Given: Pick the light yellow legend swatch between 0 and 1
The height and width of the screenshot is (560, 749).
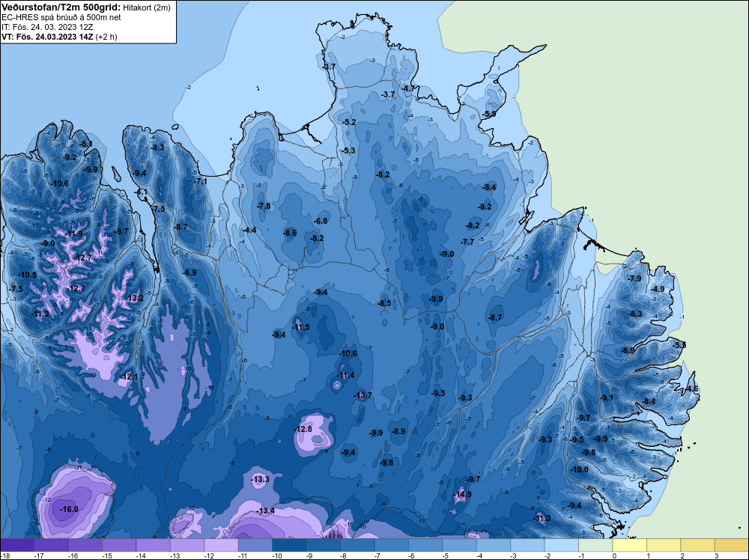Looking at the screenshot, I should pyautogui.click(x=630, y=545).
